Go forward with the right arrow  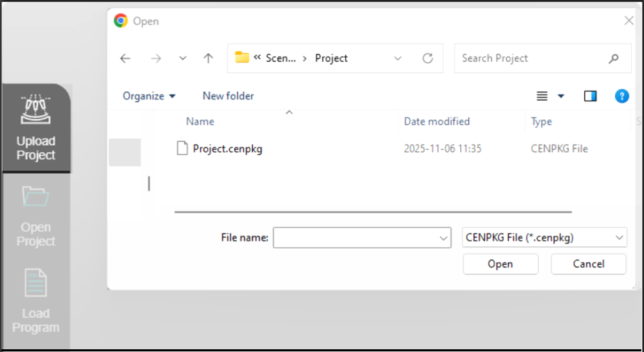pyautogui.click(x=156, y=59)
